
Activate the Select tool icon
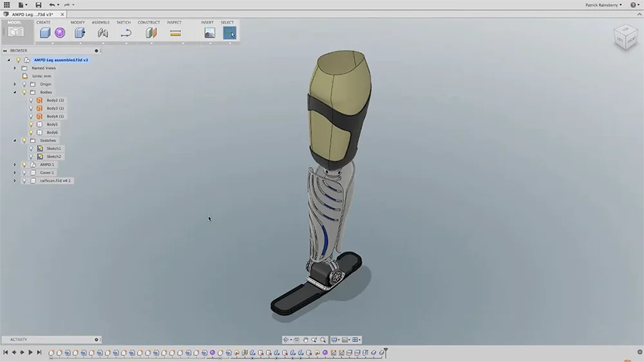coord(229,32)
